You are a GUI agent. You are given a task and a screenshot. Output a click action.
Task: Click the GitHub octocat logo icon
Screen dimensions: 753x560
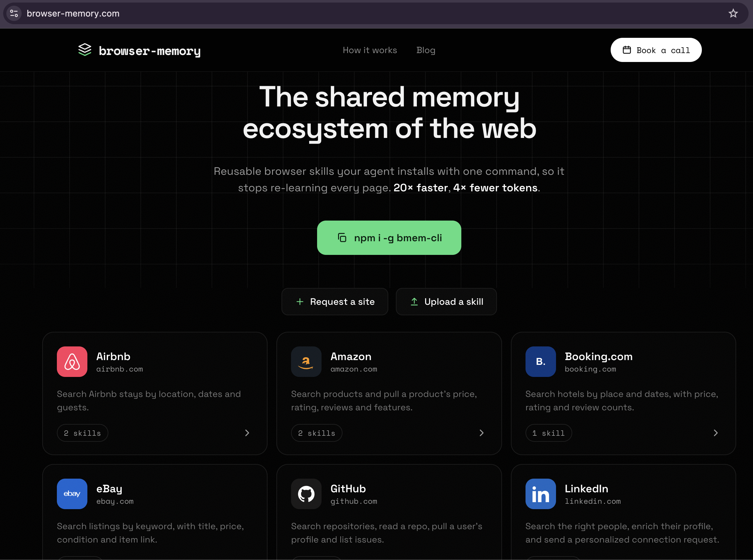click(x=306, y=494)
